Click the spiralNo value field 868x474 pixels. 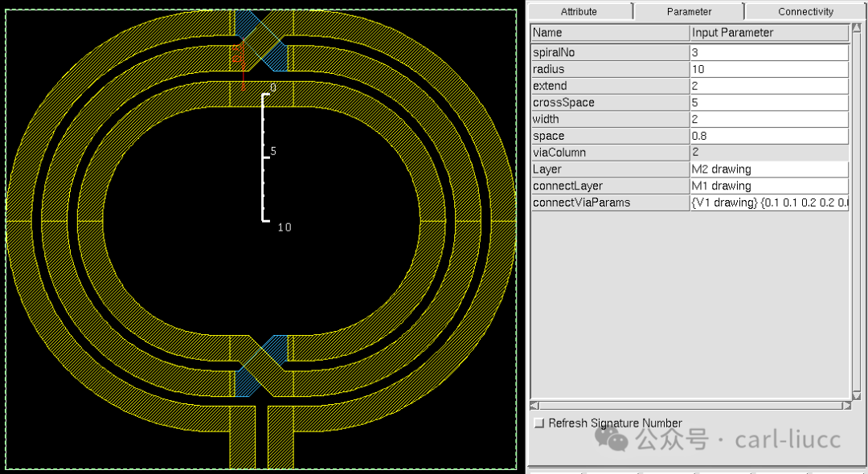point(769,52)
